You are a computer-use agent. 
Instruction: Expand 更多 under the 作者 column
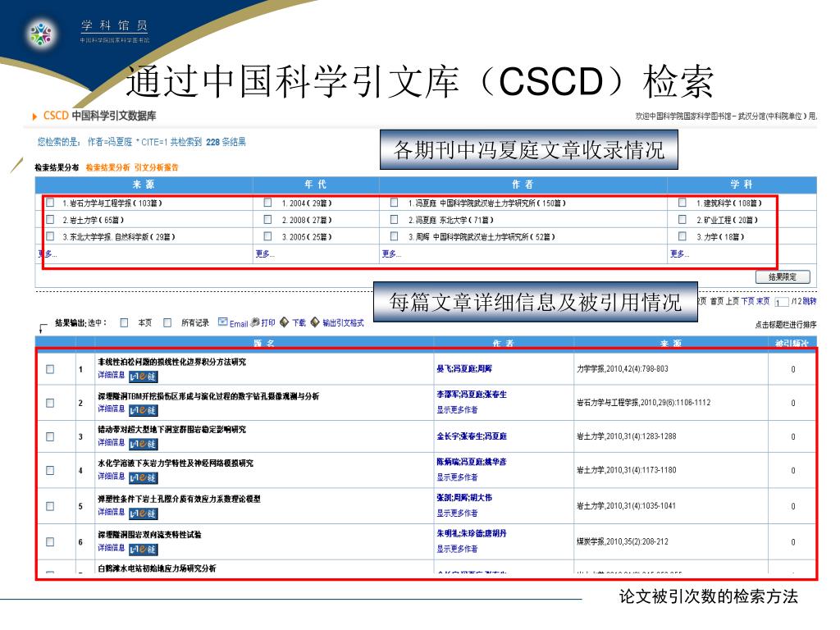pos(391,254)
